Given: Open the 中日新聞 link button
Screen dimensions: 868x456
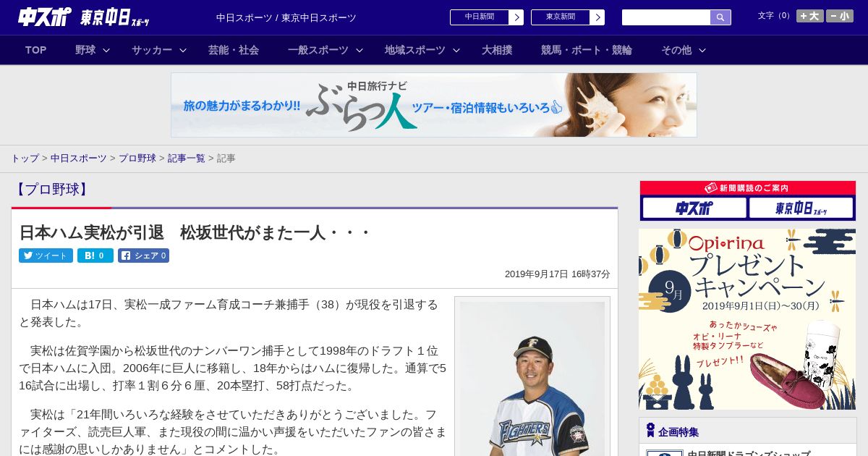Looking at the screenshot, I should tap(480, 17).
